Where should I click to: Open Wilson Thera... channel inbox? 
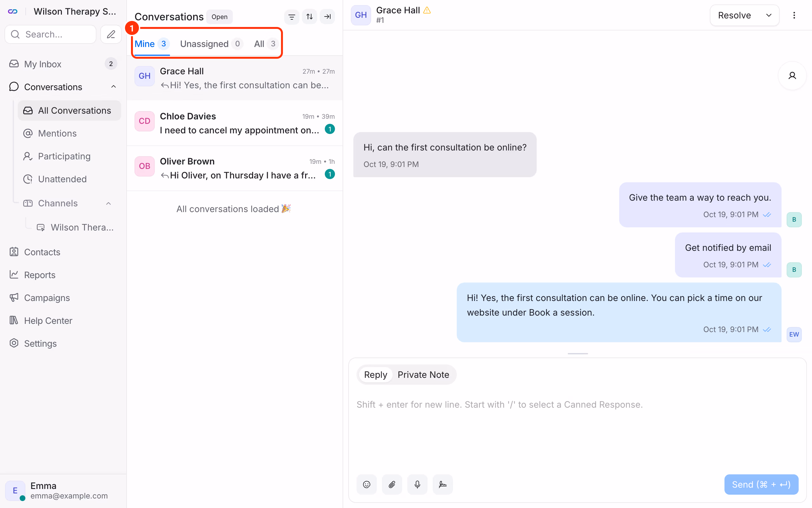tap(76, 227)
